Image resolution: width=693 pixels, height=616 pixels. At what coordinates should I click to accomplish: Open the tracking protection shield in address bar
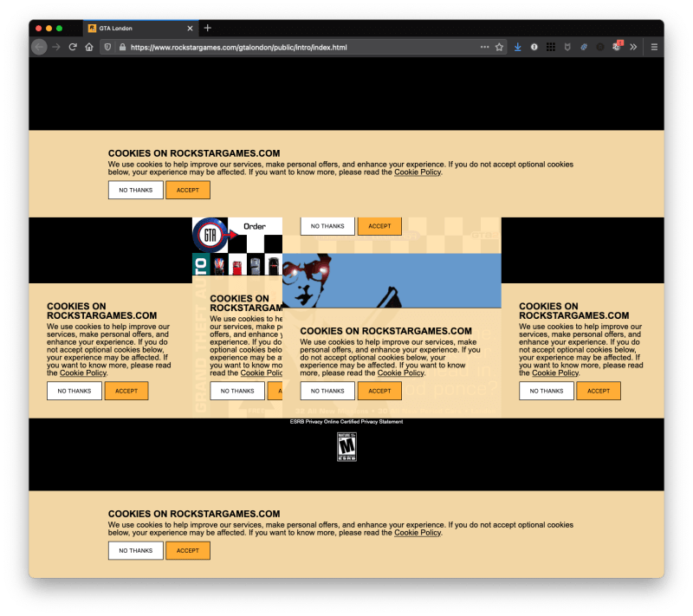coord(107,47)
